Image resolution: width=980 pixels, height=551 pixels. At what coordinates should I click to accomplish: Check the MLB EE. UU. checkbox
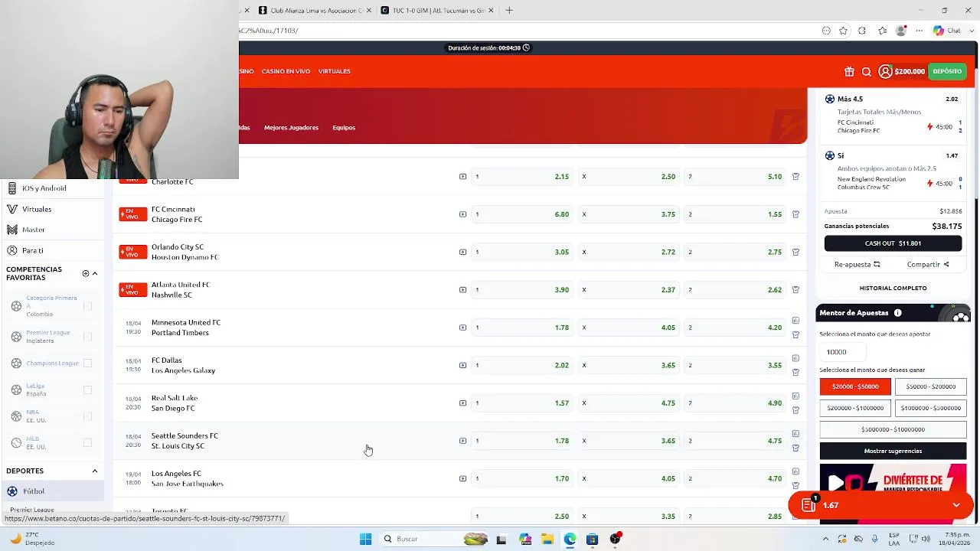[87, 443]
